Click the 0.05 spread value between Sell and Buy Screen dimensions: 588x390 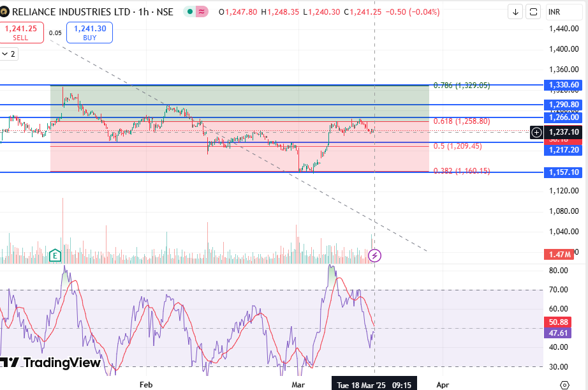(55, 33)
